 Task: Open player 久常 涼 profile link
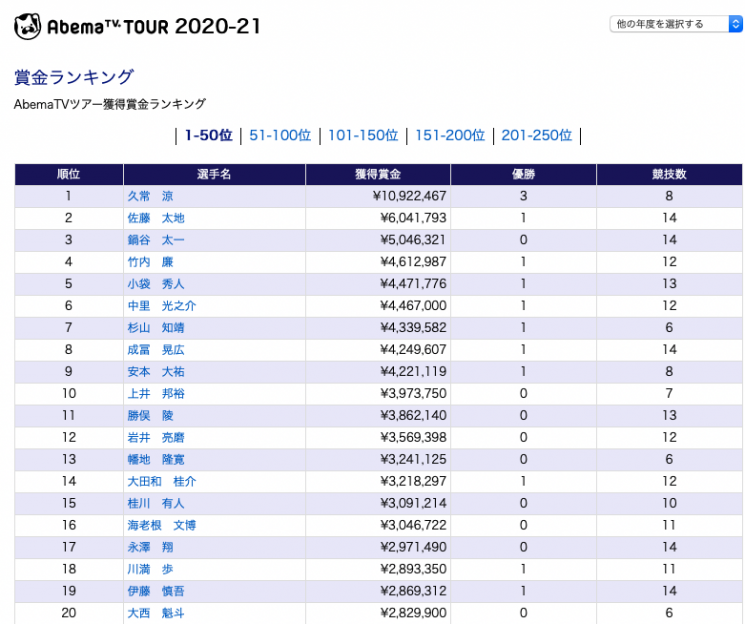pyautogui.click(x=150, y=197)
